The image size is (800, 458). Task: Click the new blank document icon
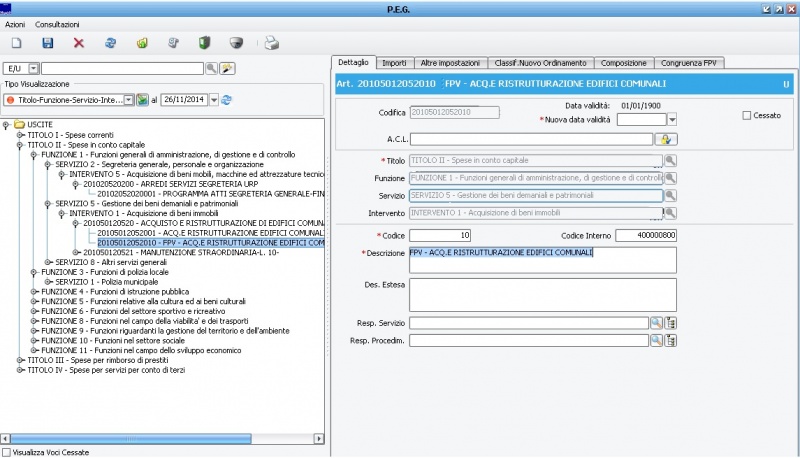click(16, 43)
